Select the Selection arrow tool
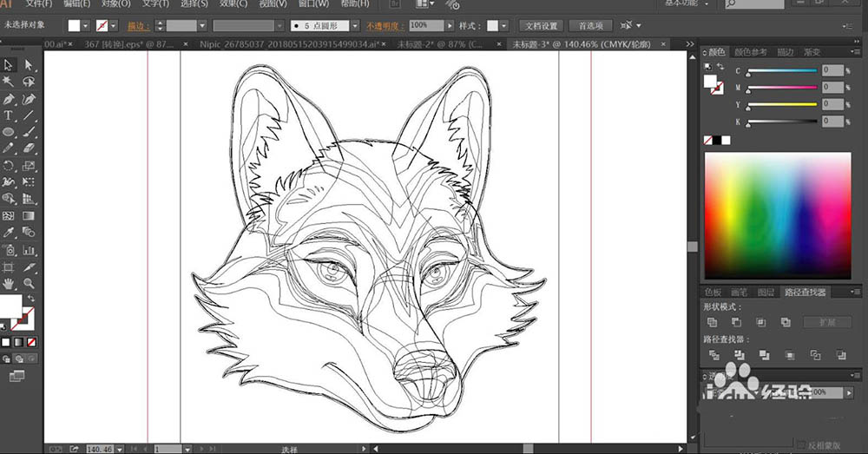868x454 pixels. [9, 65]
